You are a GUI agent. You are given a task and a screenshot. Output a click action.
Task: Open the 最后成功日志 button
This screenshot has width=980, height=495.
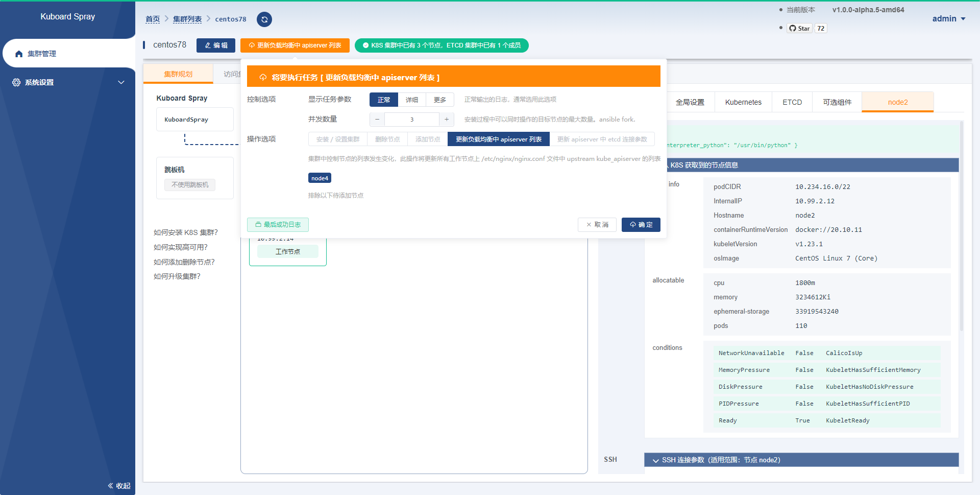coord(278,225)
